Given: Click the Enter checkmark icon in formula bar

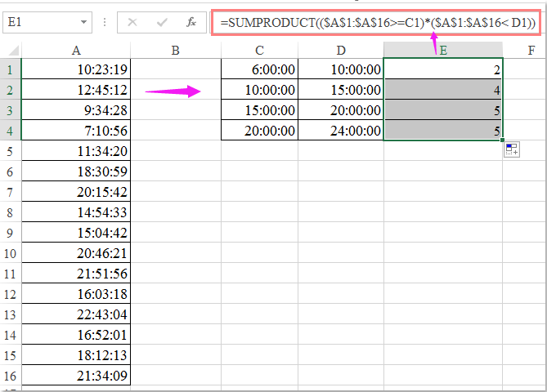Looking at the screenshot, I should pos(162,23).
